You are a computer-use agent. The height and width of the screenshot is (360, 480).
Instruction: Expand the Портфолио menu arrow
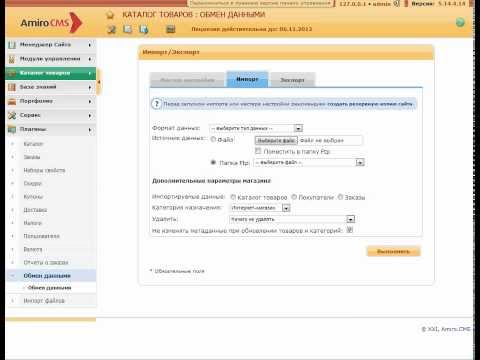pyautogui.click(x=90, y=101)
